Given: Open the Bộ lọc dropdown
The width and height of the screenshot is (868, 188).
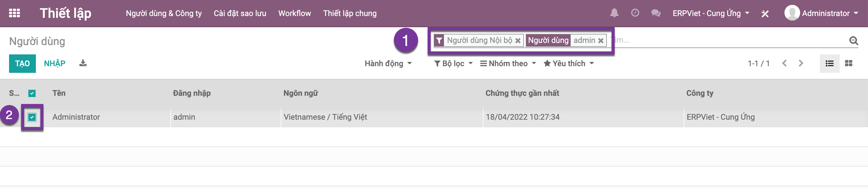Looking at the screenshot, I should [x=453, y=63].
